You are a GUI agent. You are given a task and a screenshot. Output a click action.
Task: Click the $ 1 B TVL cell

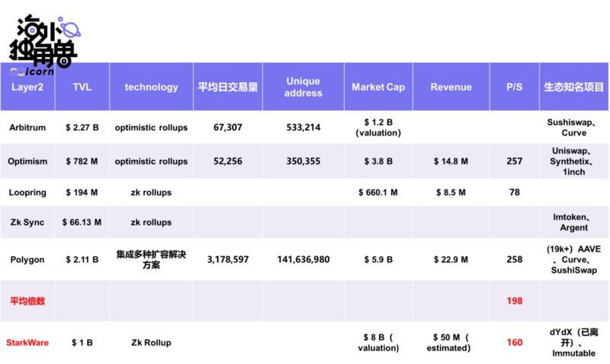[x=82, y=343]
